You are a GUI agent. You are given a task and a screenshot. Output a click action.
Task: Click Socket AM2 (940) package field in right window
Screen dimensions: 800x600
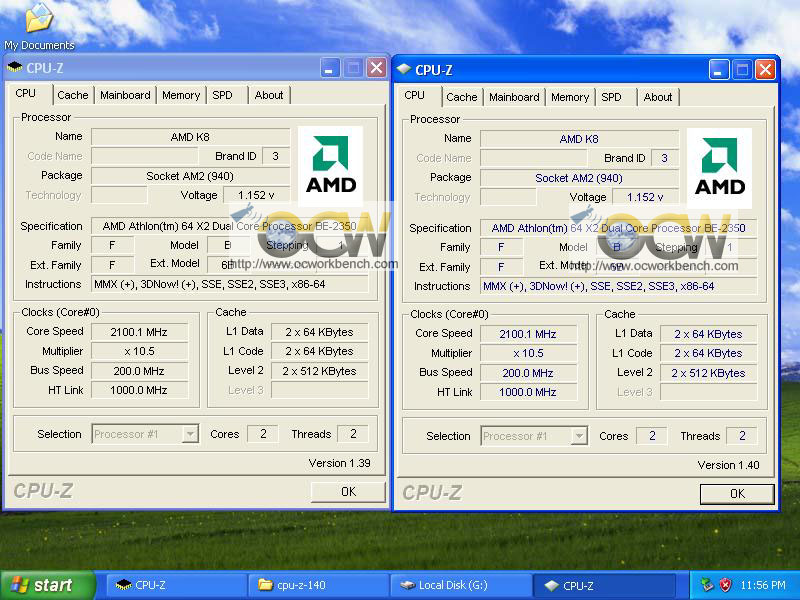(579, 178)
